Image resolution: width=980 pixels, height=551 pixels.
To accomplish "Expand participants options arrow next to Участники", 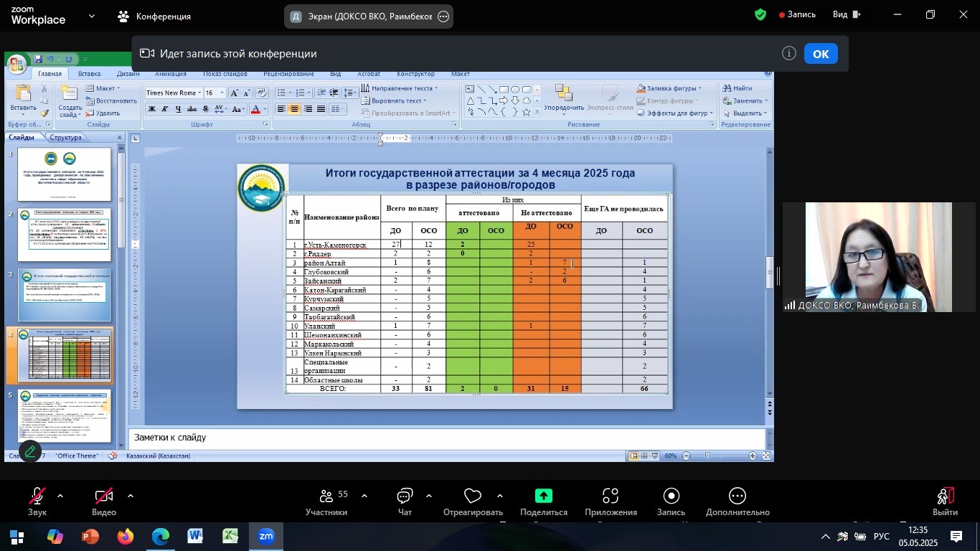I will point(364,496).
